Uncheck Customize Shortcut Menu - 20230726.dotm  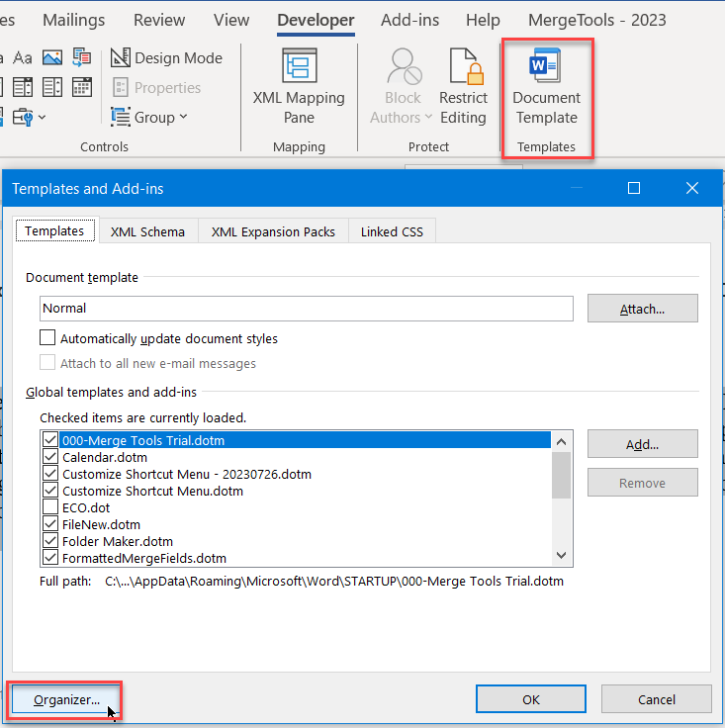click(x=50, y=474)
